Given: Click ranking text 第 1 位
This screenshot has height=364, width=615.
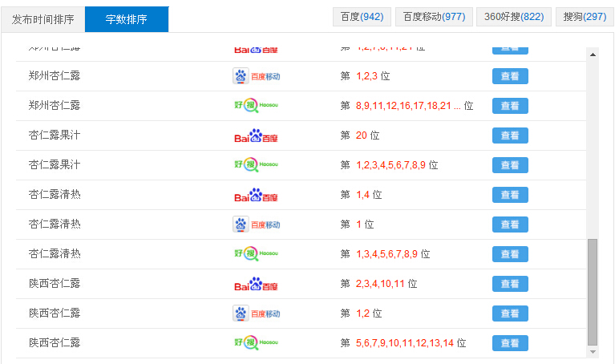Looking at the screenshot, I should [358, 224].
